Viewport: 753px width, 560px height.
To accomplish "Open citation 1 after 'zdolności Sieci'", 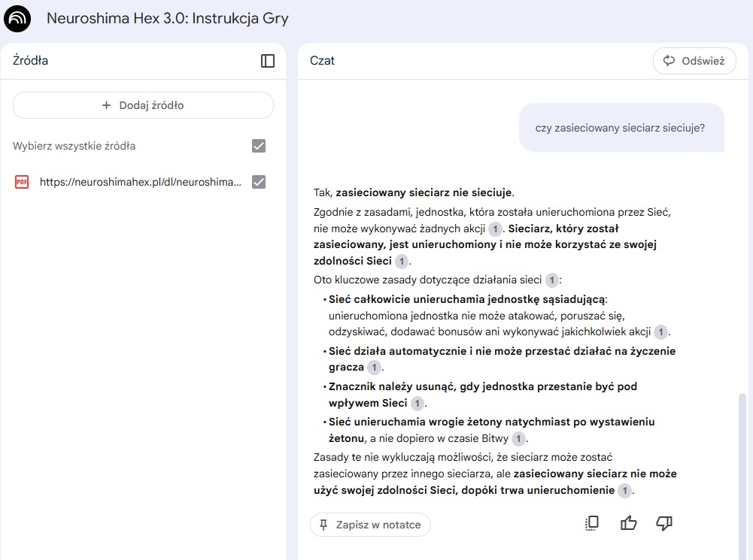I will 402,261.
